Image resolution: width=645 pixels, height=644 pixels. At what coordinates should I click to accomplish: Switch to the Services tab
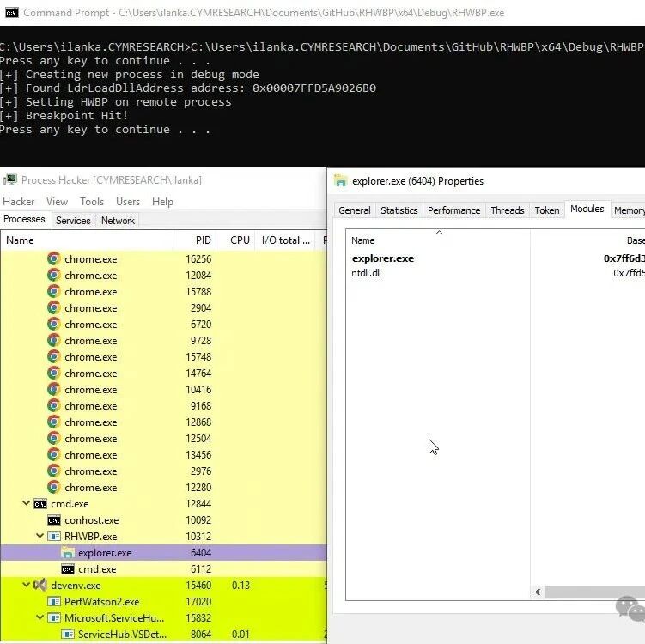tap(73, 221)
